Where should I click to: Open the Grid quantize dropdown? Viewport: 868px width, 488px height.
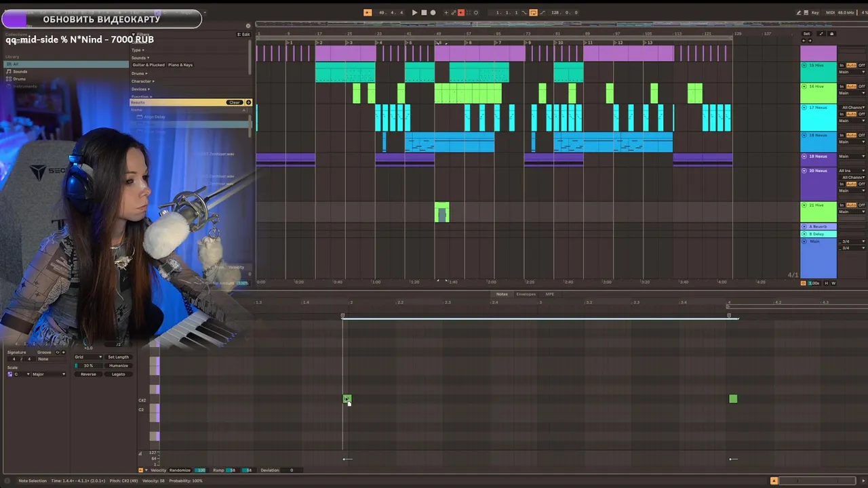tap(88, 357)
